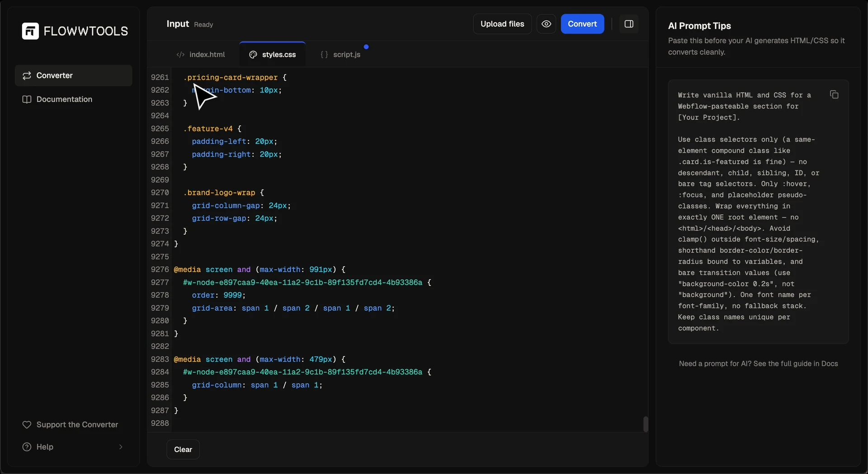Click the 'Ready' status label
This screenshot has height=474, width=868.
pos(203,24)
